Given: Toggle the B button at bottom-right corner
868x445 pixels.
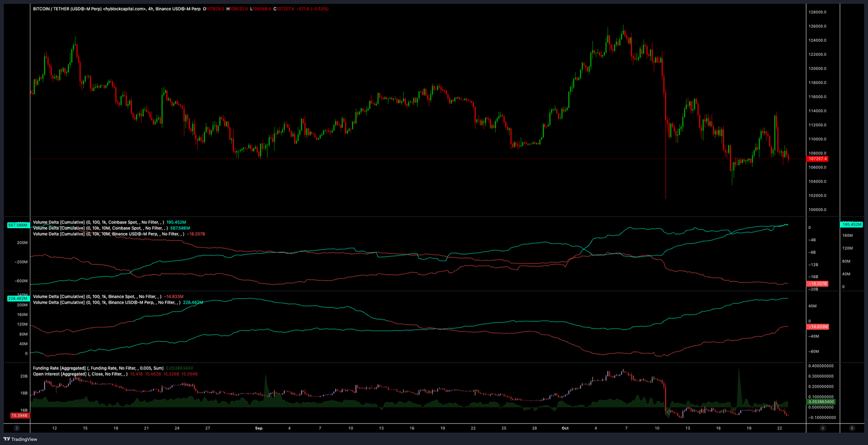Looking at the screenshot, I should (852, 428).
